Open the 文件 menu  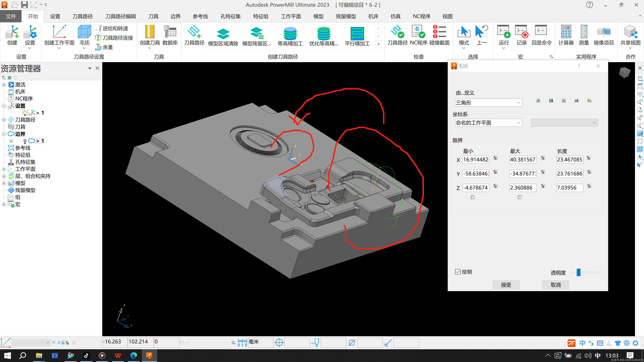[x=11, y=16]
